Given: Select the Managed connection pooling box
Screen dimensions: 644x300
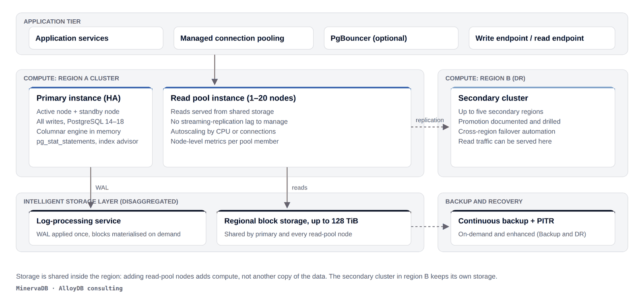Looking at the screenshot, I should (x=244, y=38).
